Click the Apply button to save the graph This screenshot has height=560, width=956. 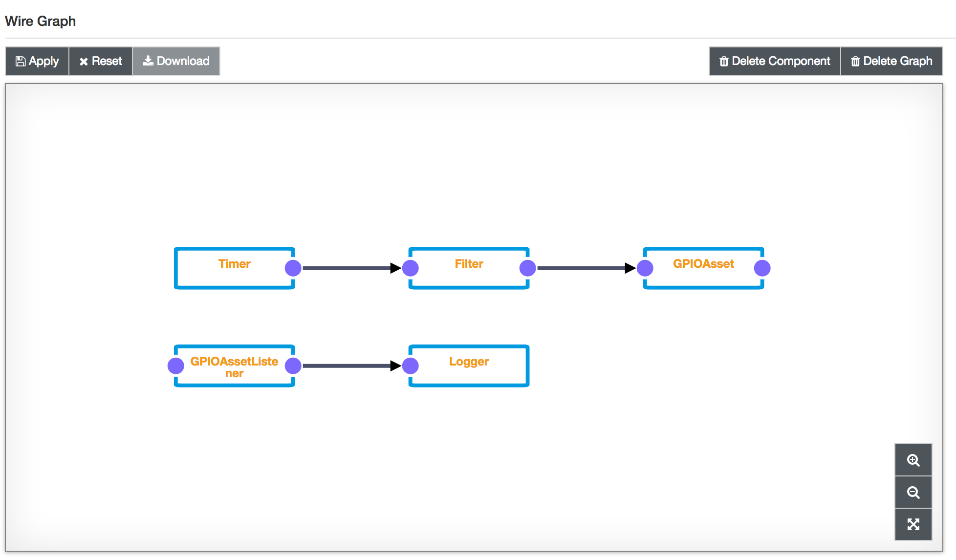[x=37, y=61]
